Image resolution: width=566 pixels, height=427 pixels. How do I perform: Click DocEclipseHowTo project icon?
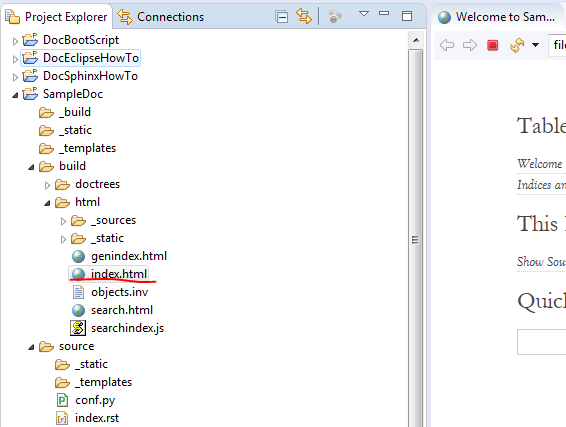[x=30, y=58]
